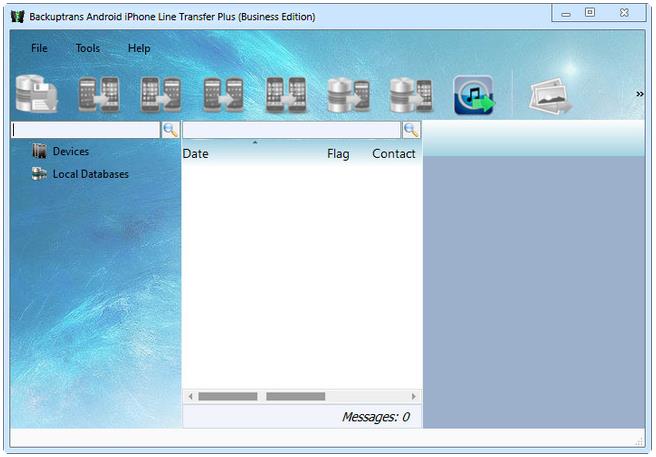Sort messages by the Date column header
This screenshot has width=656, height=457.
coord(196,154)
